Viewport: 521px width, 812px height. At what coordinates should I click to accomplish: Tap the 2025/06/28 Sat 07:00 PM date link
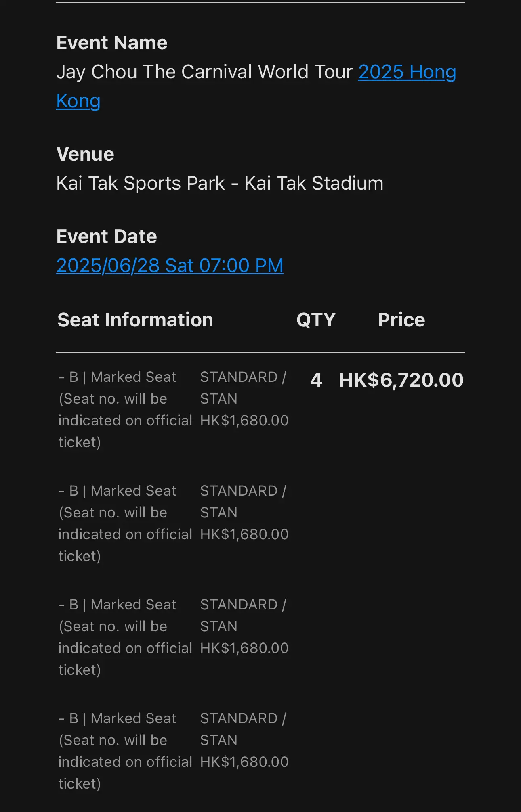tap(170, 266)
